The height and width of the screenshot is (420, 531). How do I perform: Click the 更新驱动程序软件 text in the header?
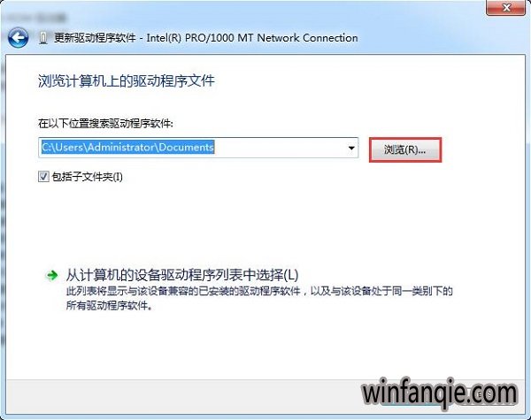pos(95,38)
